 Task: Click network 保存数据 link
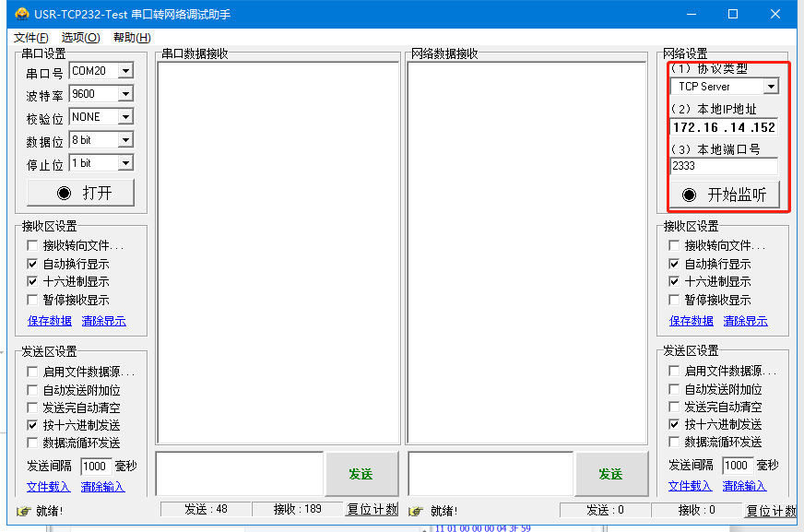[692, 321]
